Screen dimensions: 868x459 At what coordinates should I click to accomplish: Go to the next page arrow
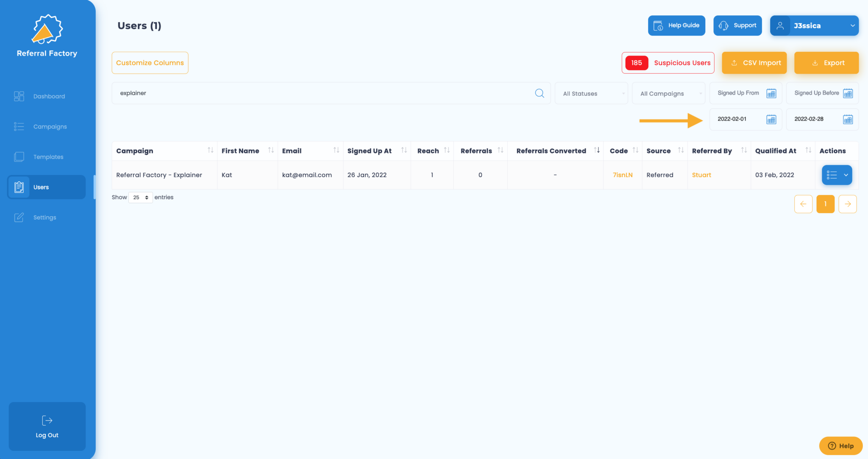click(x=848, y=204)
